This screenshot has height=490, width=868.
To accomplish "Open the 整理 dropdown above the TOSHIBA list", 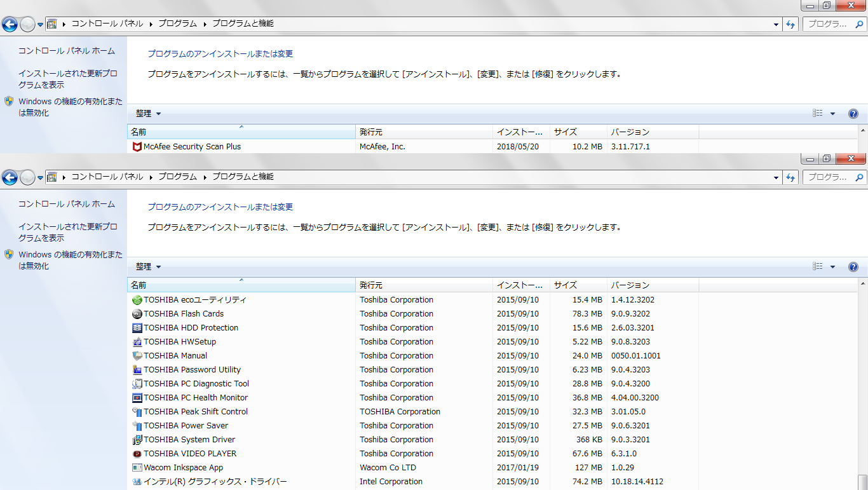I will click(149, 267).
